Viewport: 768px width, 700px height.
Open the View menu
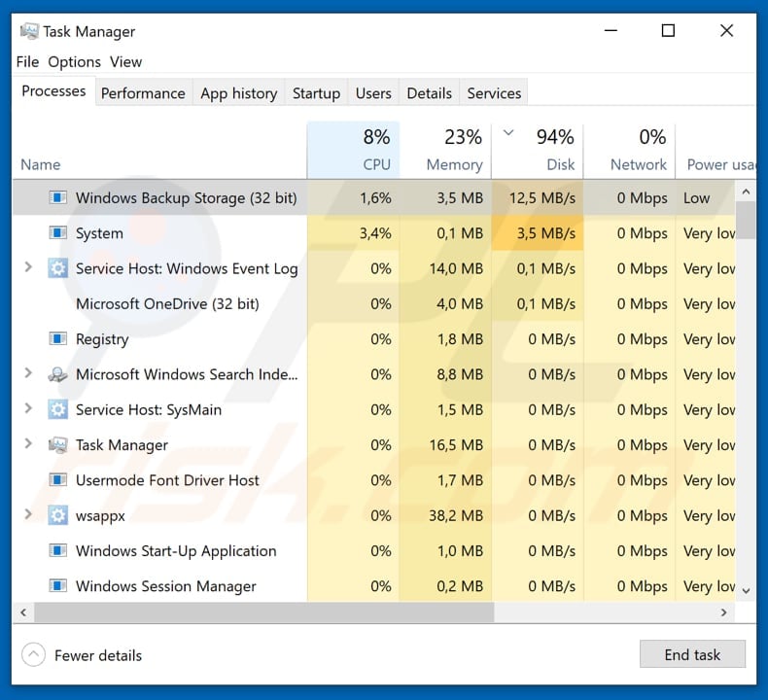125,61
